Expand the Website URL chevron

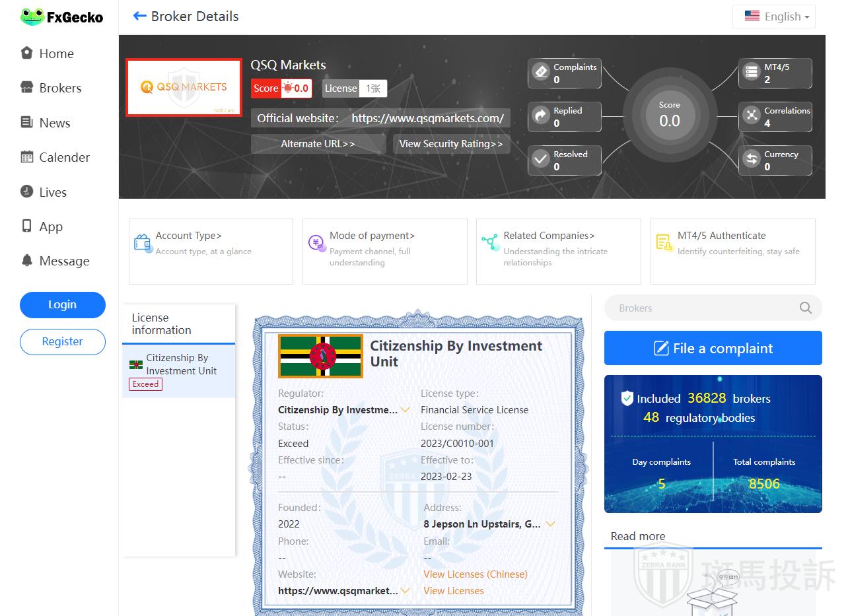tap(406, 591)
